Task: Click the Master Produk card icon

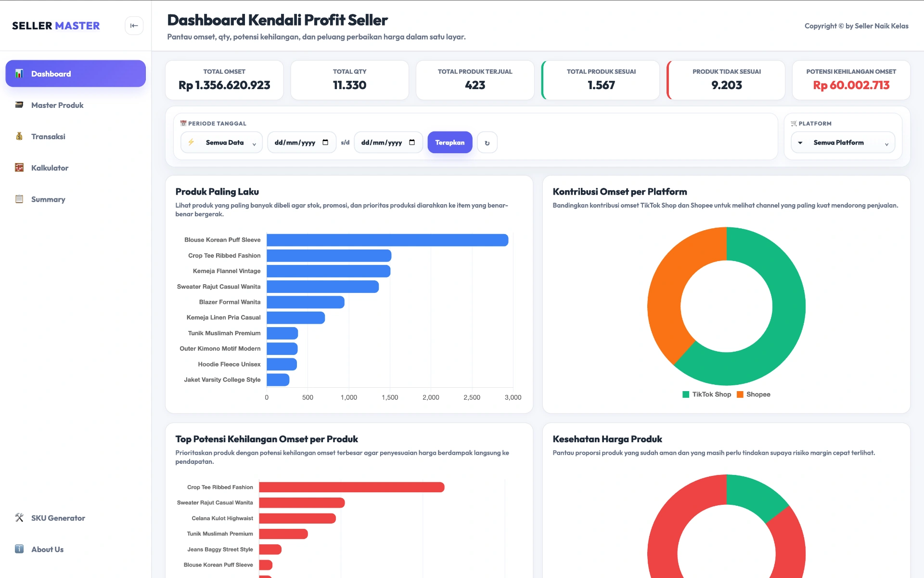Action: (19, 105)
